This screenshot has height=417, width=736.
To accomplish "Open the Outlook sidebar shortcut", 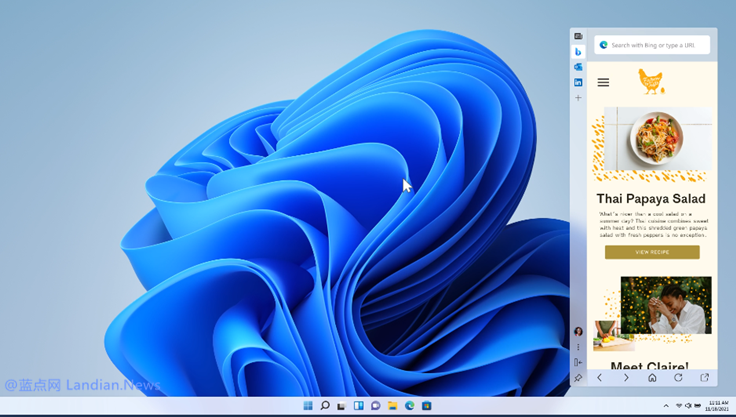I will click(578, 67).
